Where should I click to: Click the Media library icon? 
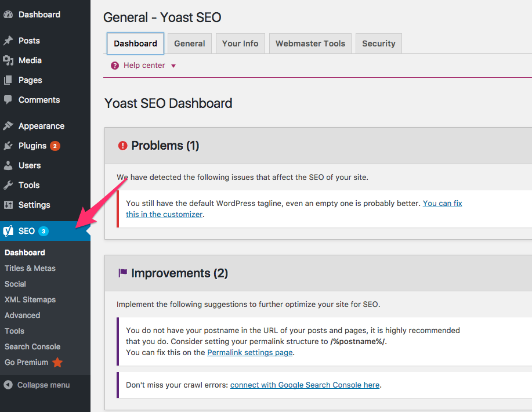[8, 60]
